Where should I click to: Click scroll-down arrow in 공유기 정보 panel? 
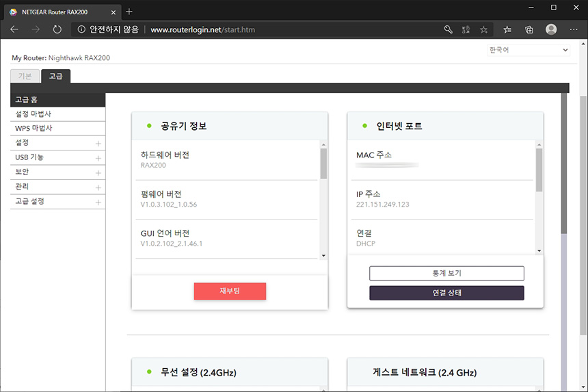click(323, 256)
